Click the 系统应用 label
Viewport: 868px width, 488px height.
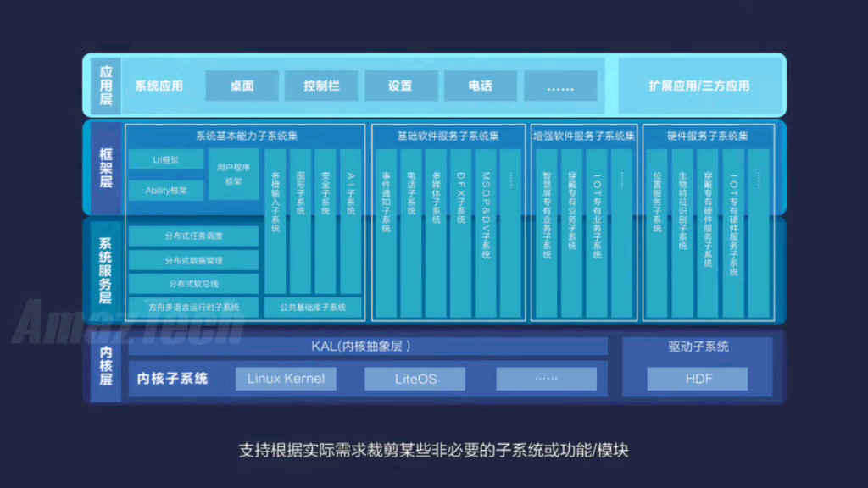159,86
